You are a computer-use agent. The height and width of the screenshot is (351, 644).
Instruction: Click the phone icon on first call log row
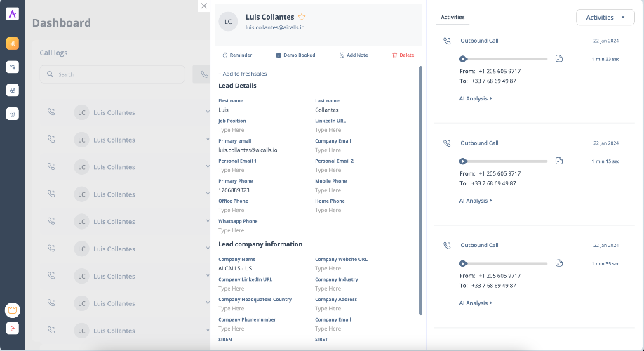click(51, 112)
